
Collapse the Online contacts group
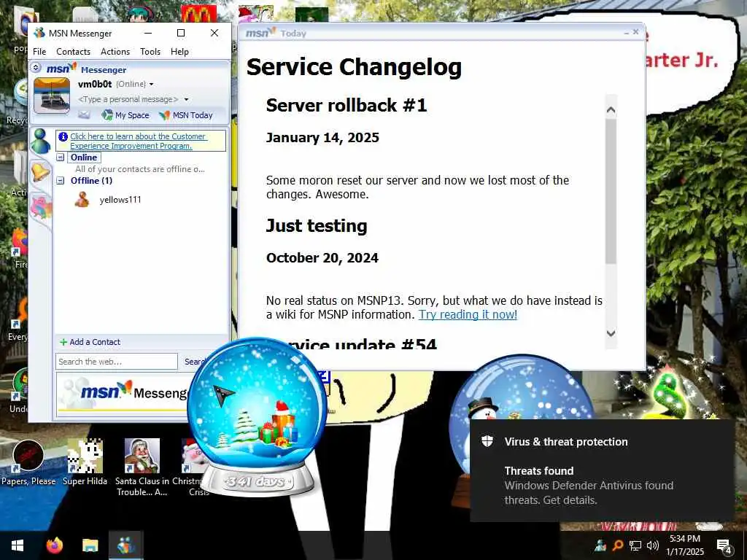coord(61,157)
